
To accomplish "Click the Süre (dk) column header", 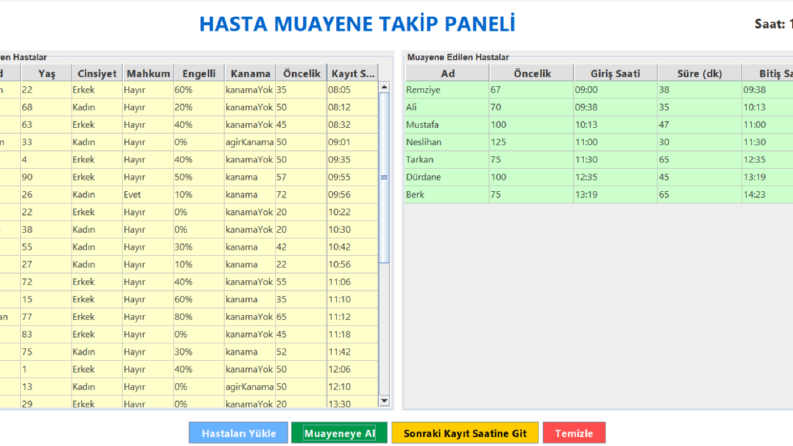I will pyautogui.click(x=699, y=73).
